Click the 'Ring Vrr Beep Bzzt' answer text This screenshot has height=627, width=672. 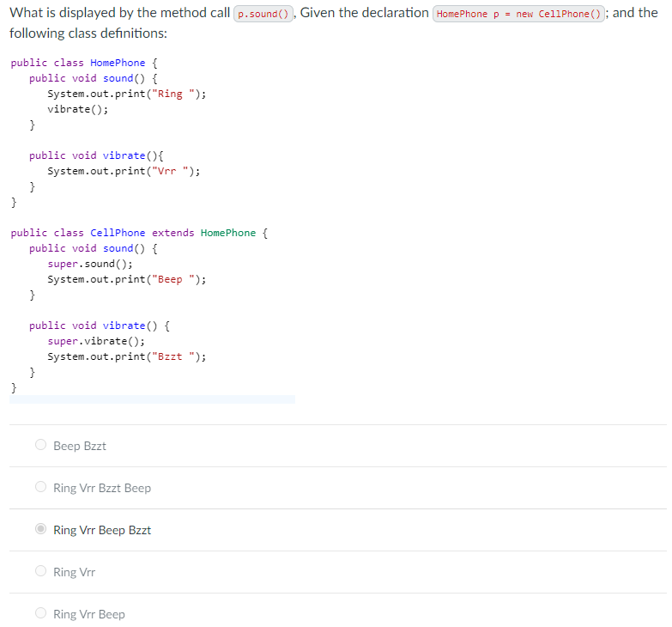pos(102,530)
